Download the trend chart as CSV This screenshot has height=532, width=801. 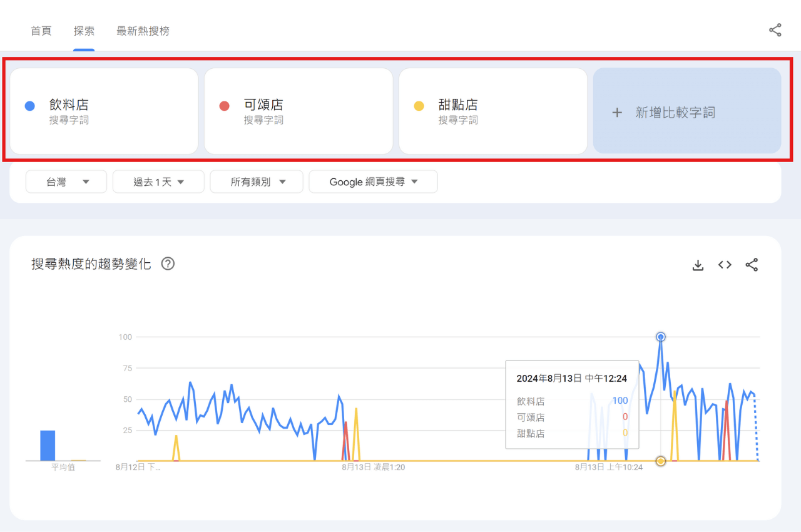[x=698, y=265]
